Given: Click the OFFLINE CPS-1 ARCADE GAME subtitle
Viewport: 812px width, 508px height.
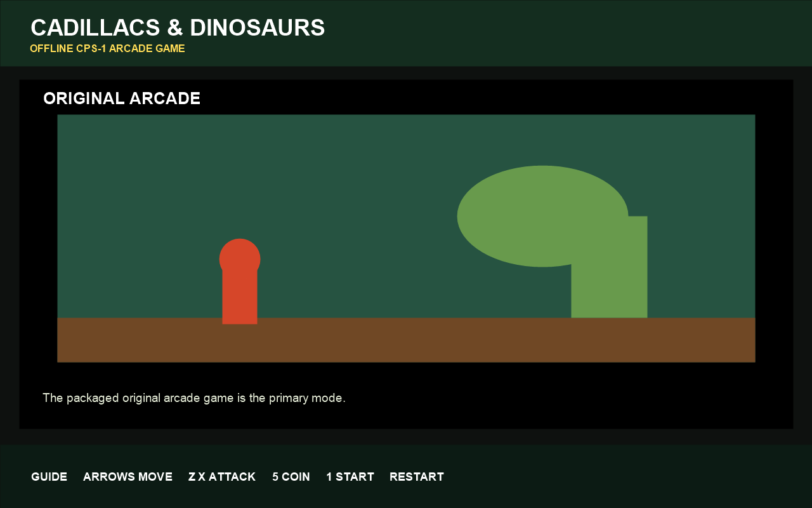Looking at the screenshot, I should pos(107,48).
